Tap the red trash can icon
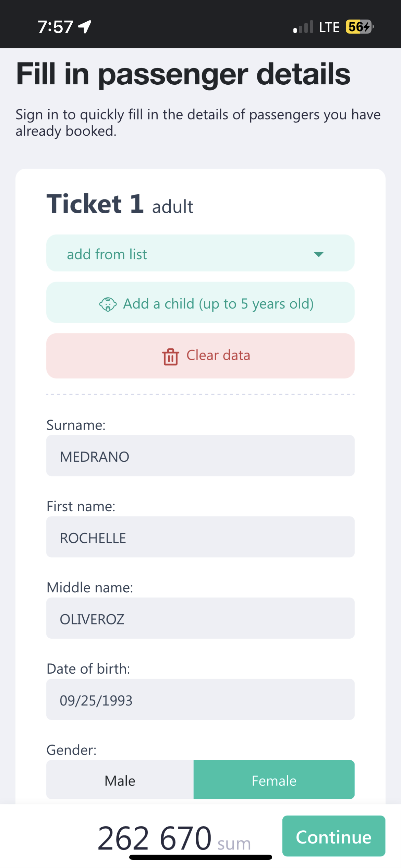Viewport: 401px width, 868px height. coord(170,357)
